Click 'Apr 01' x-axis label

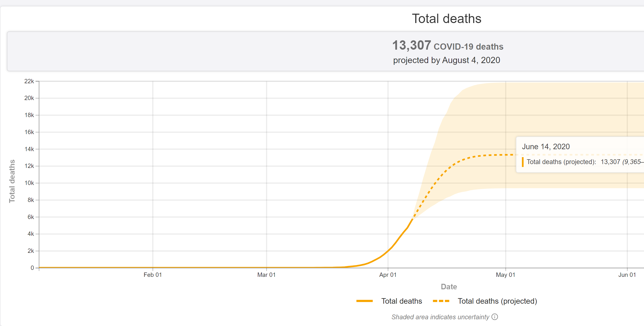[x=388, y=275]
